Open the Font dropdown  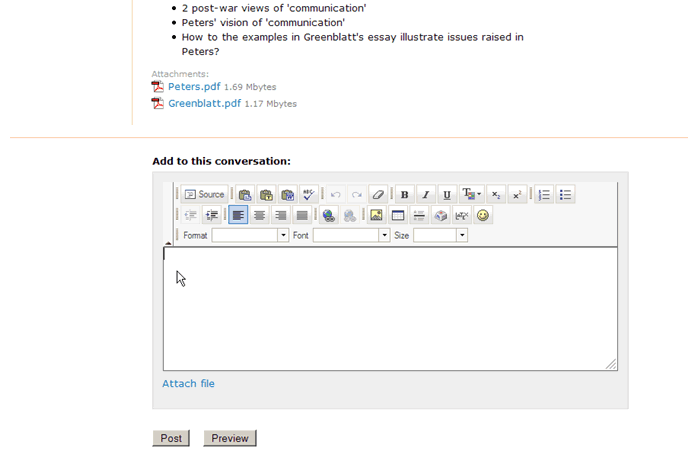[x=351, y=235]
